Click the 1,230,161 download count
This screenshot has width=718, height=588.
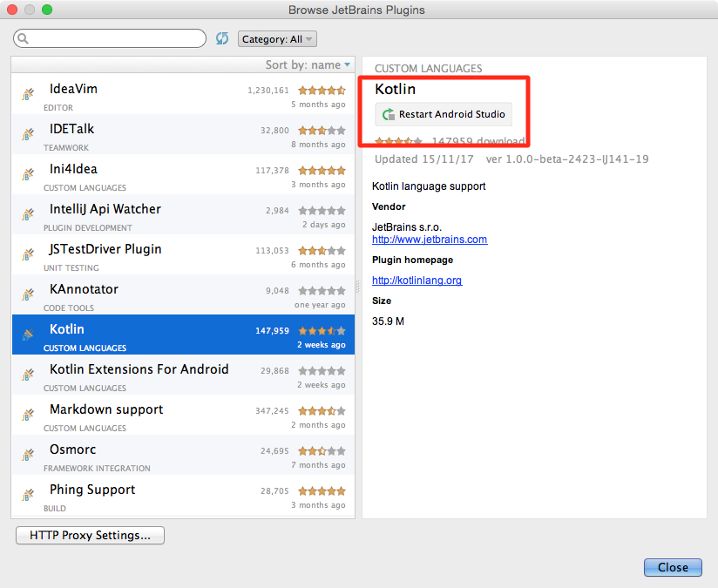click(268, 91)
